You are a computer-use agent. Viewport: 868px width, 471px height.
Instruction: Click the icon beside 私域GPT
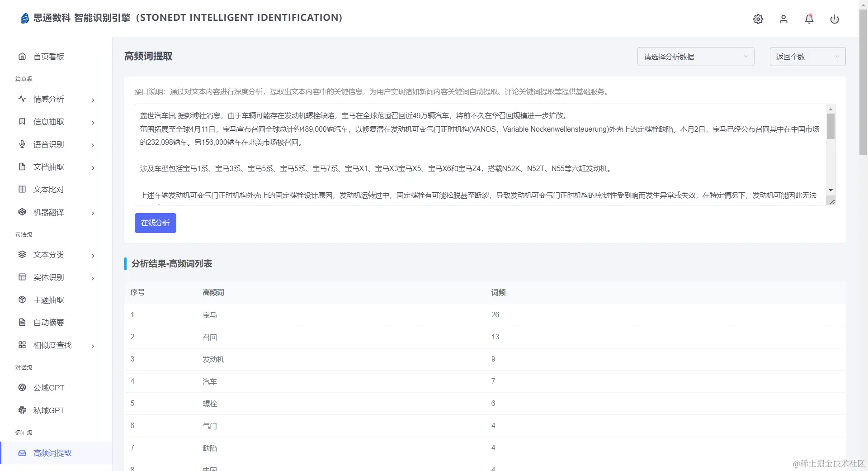click(22, 410)
